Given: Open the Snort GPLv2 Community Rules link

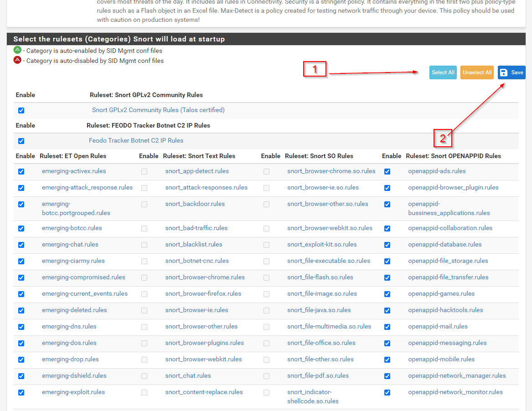Looking at the screenshot, I should click(158, 110).
